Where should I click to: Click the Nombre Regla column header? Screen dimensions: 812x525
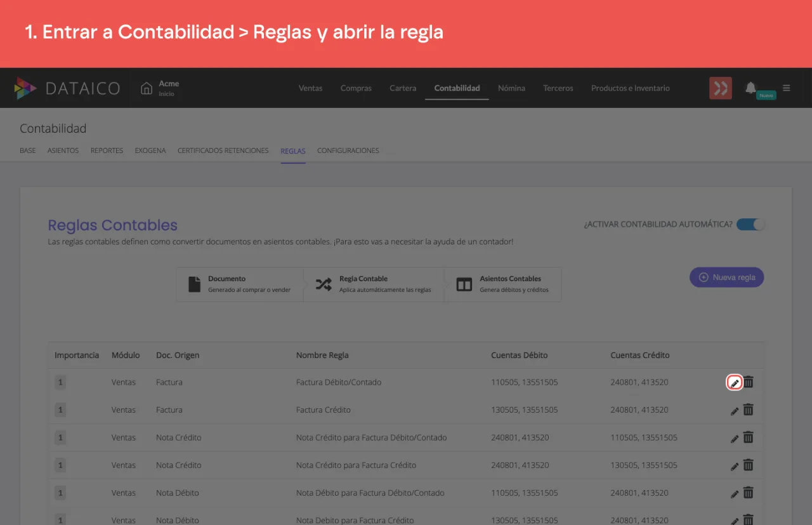click(322, 356)
